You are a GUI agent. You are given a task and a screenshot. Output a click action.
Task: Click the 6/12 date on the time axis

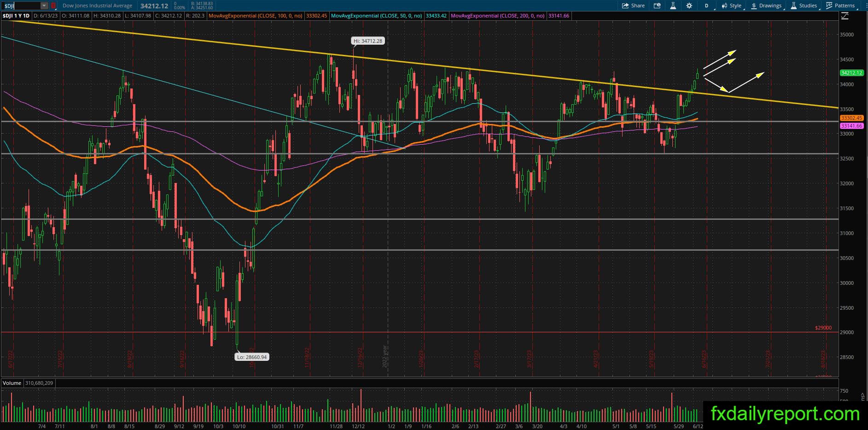pos(698,426)
